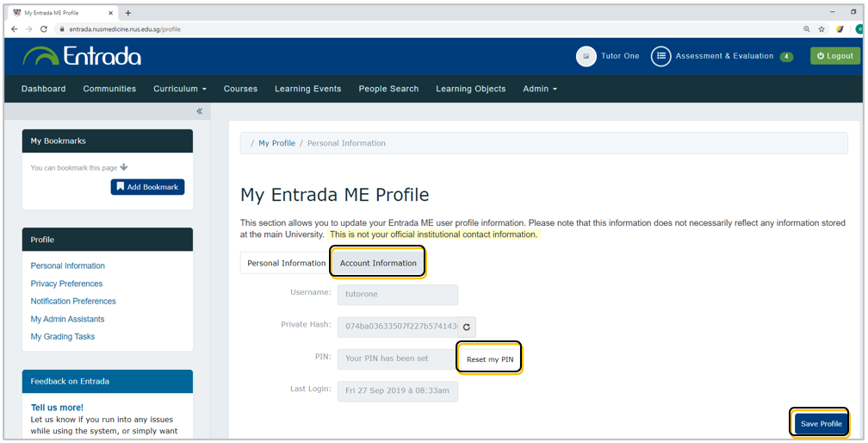Open the Tutor One user avatar
Image resolution: width=868 pixels, height=443 pixels.
(x=586, y=56)
